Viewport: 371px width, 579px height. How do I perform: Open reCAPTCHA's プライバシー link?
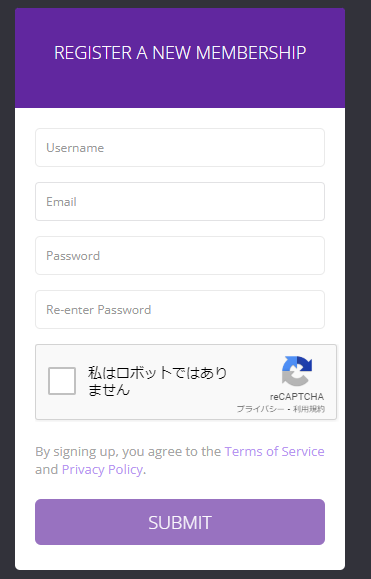(x=261, y=409)
